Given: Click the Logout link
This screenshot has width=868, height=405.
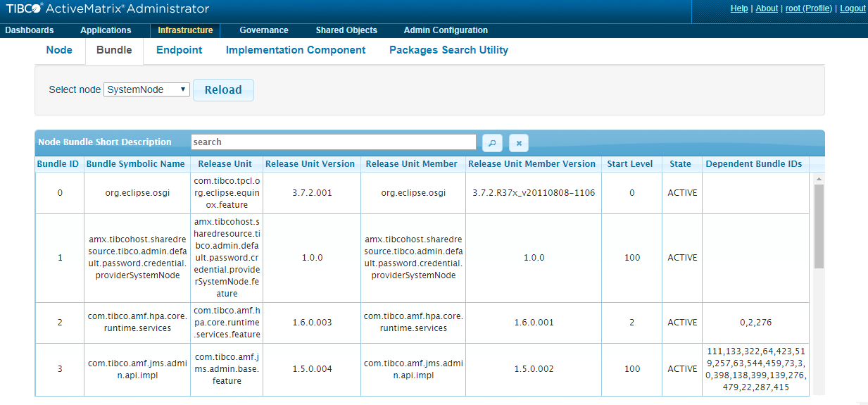Looking at the screenshot, I should coord(853,8).
